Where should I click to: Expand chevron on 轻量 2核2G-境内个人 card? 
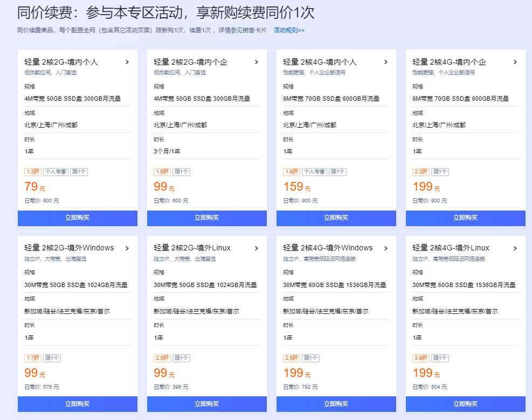[127, 62]
